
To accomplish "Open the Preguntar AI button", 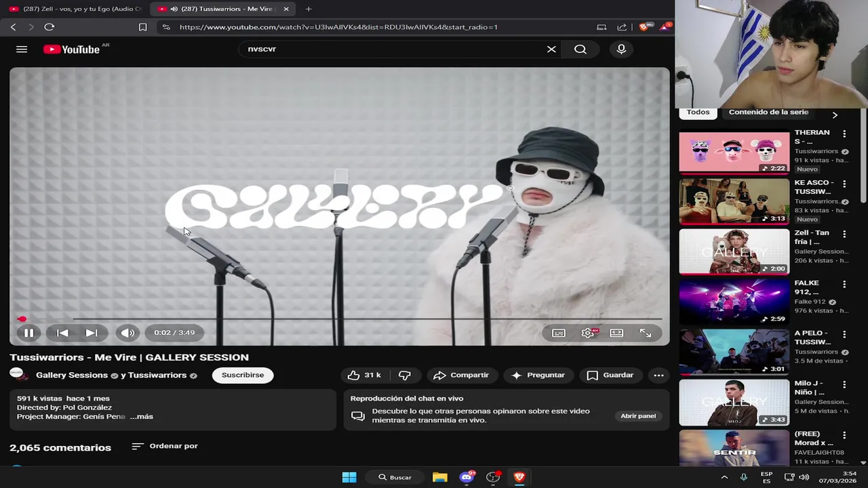I will (538, 375).
